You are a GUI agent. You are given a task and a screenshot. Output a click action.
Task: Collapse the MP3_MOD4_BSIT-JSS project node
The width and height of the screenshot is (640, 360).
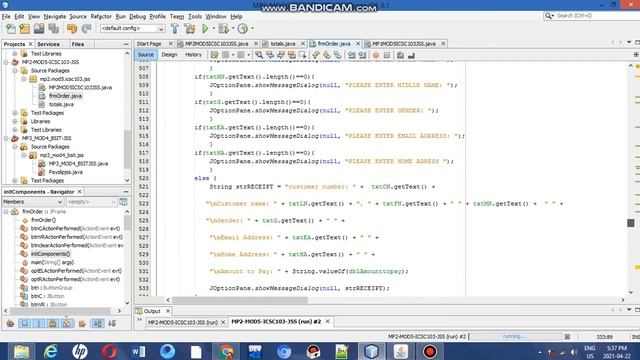6,138
